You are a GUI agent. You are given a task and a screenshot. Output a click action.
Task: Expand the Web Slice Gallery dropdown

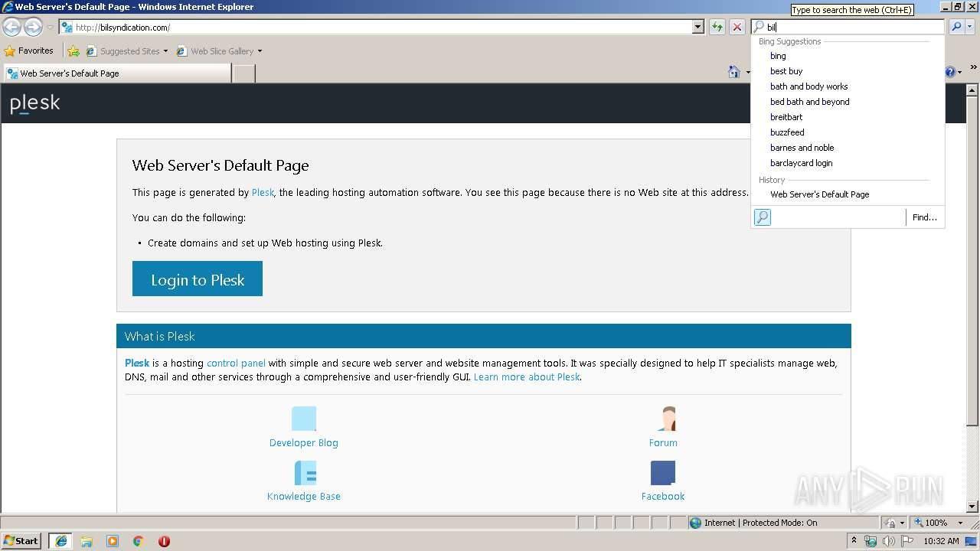click(x=260, y=51)
